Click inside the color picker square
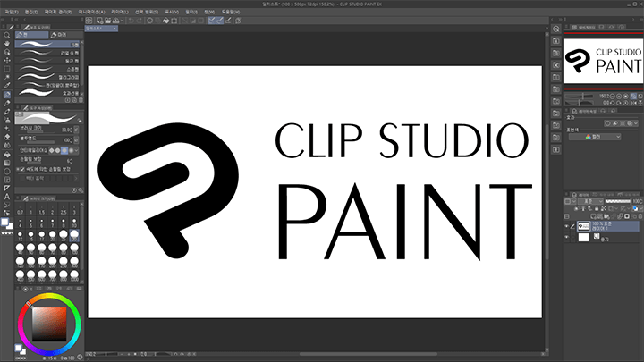This screenshot has height=362, width=644. pyautogui.click(x=49, y=324)
